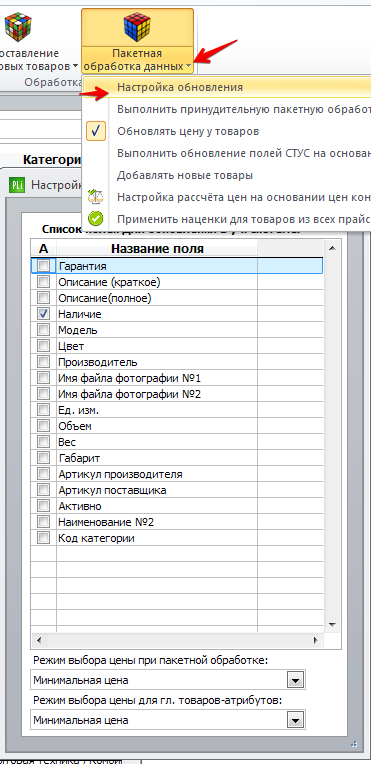Image resolution: width=371 pixels, height=764 pixels.
Task: Click the field list scroll up arrow
Action: [332, 248]
